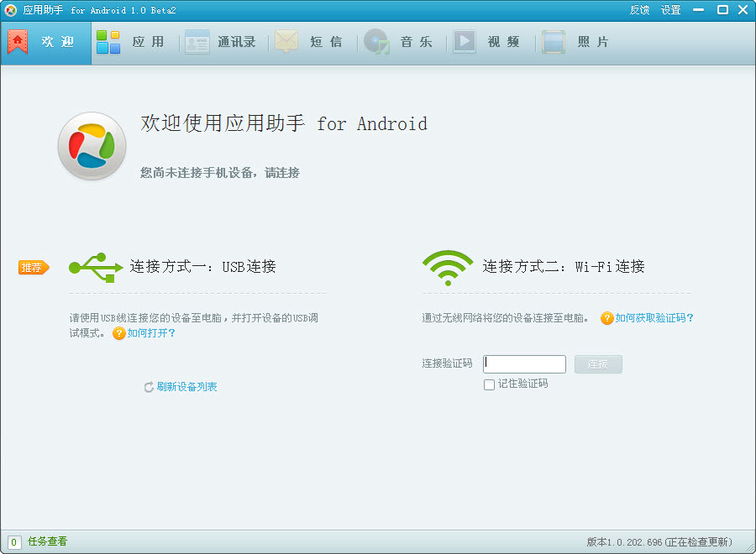This screenshot has height=554, width=756.
Task: Click the 刷新设备列表 refresh link
Action: click(186, 387)
